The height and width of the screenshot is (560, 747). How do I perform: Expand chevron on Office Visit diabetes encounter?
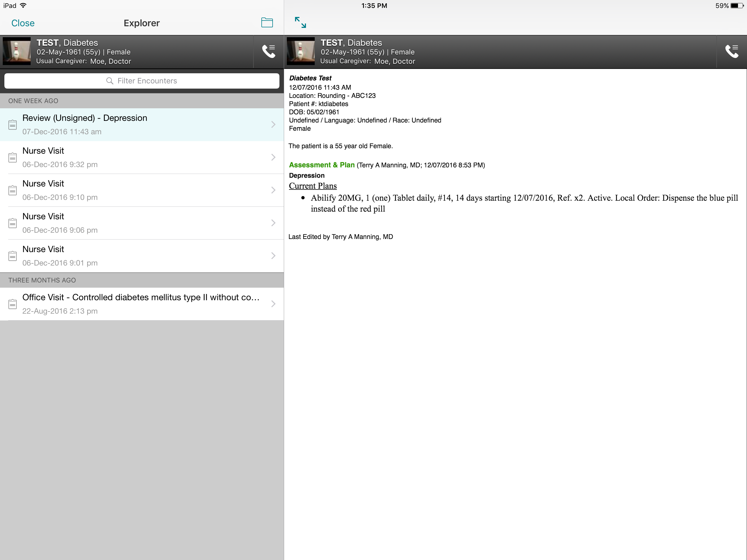(x=273, y=304)
